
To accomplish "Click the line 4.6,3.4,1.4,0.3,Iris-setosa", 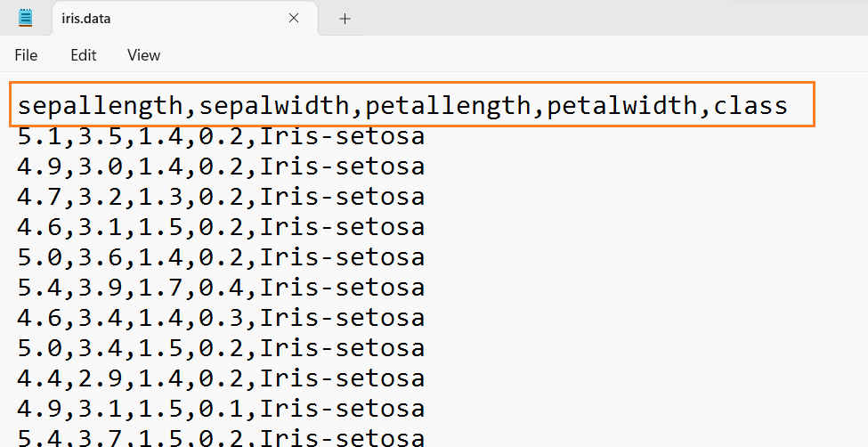I will (221, 317).
